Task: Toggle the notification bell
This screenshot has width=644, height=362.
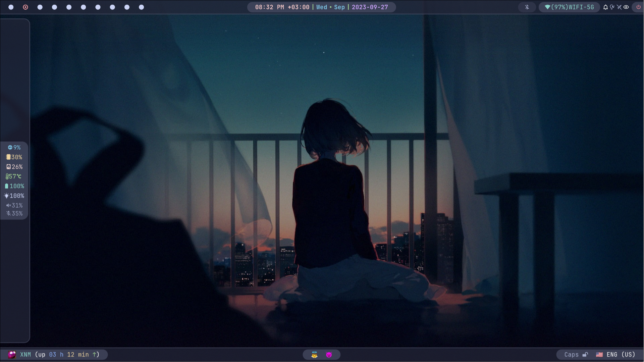Action: (605, 7)
